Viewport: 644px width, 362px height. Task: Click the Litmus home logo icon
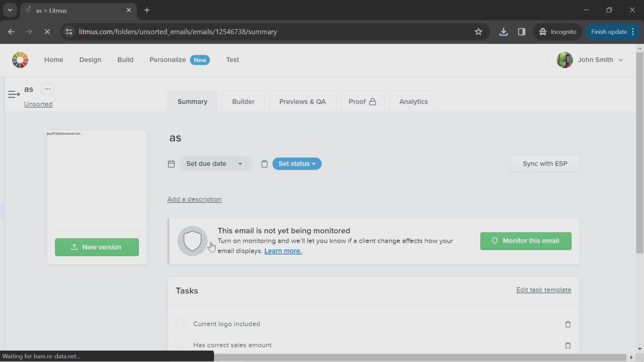point(20,60)
